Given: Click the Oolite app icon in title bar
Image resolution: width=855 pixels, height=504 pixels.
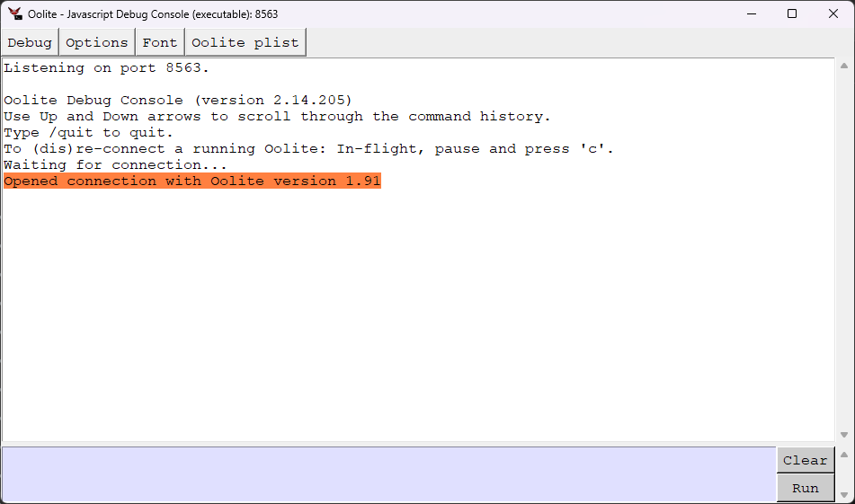Looking at the screenshot, I should pos(14,14).
